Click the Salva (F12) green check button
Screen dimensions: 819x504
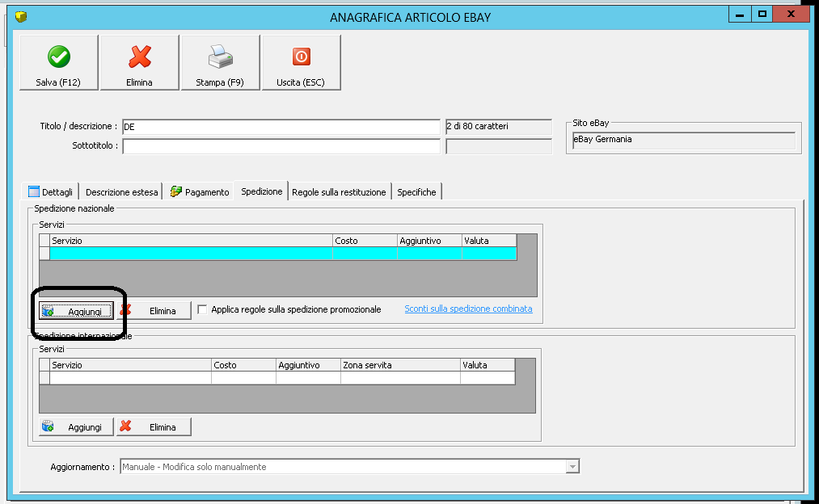[x=58, y=63]
